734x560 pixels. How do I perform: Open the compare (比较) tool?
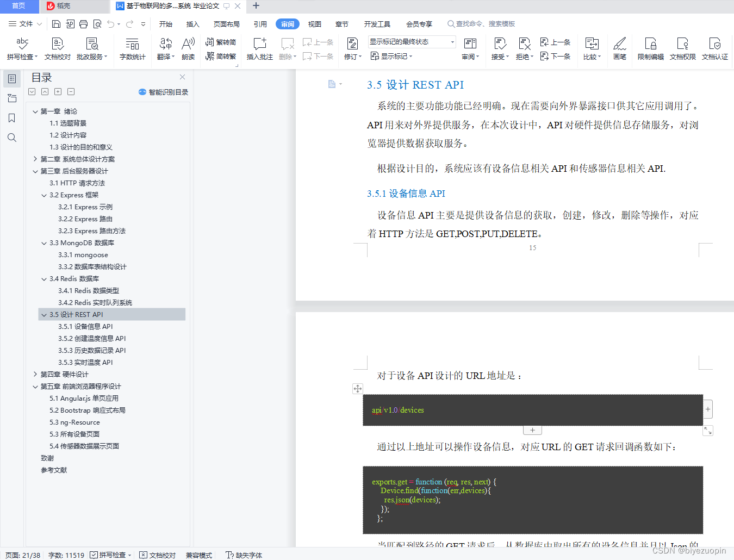[592, 48]
